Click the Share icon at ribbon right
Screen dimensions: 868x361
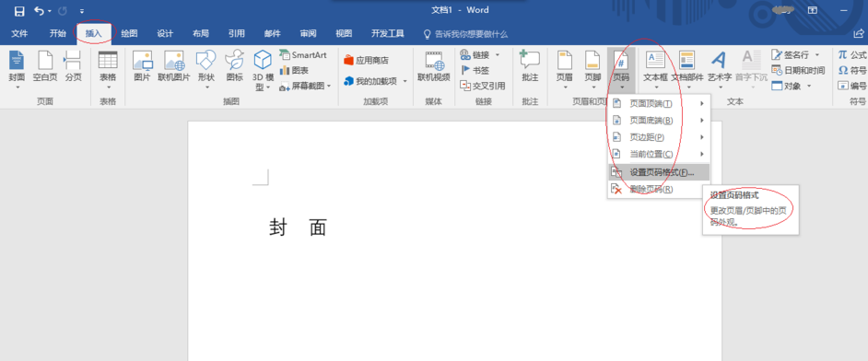(x=860, y=34)
